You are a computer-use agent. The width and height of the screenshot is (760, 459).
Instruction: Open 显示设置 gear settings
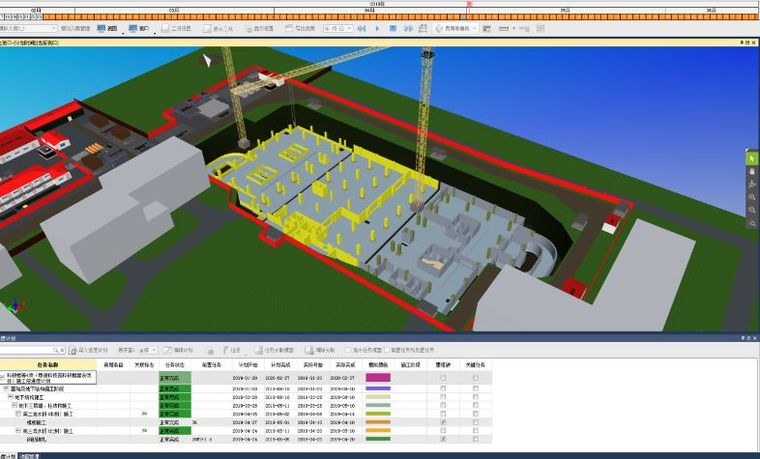(258, 29)
